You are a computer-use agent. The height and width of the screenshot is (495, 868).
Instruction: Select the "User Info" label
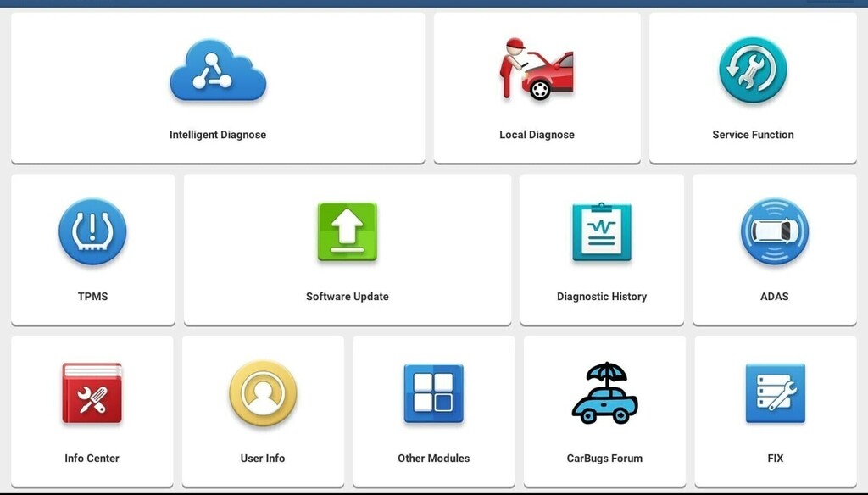(x=263, y=458)
